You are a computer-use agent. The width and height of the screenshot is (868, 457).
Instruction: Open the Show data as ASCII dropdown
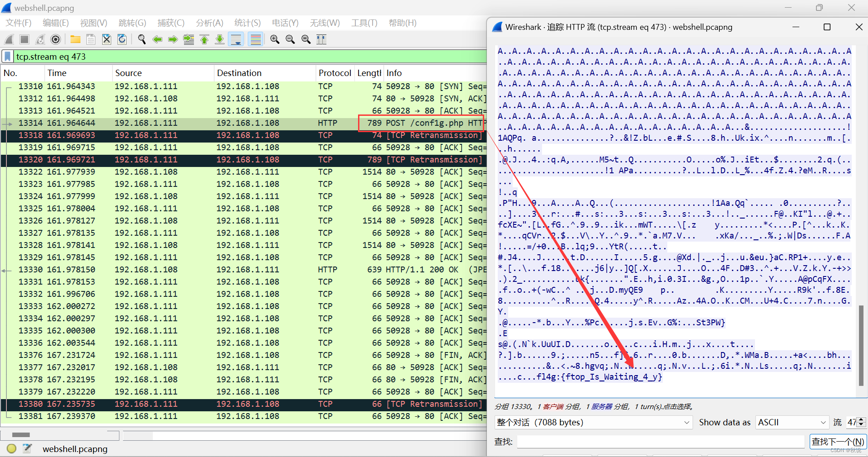792,422
